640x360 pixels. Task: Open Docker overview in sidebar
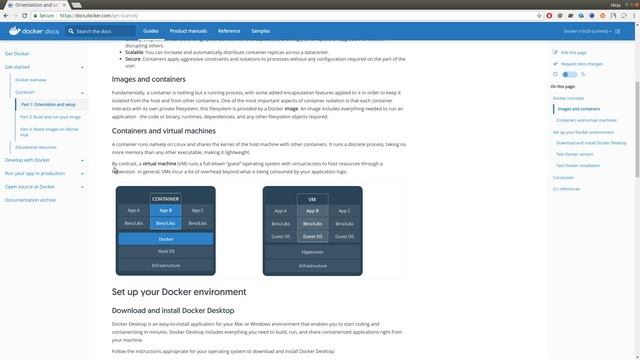tap(31, 80)
